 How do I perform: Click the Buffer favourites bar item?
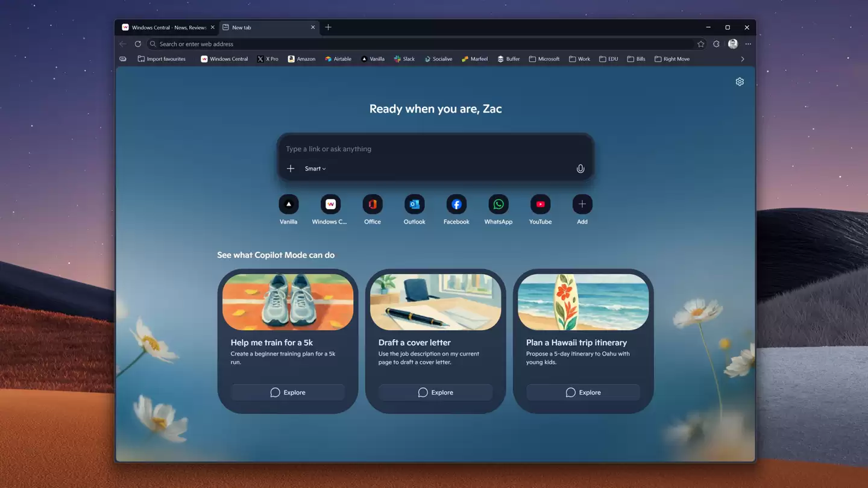click(x=508, y=58)
